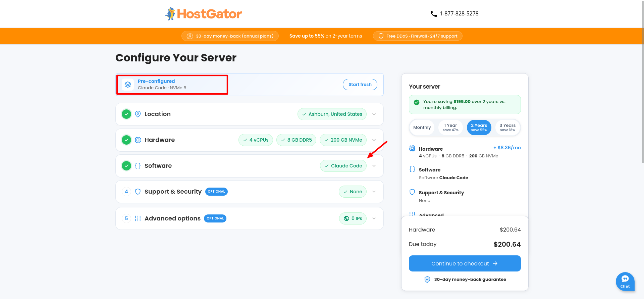Image resolution: width=644 pixels, height=299 pixels.
Task: Click Continue to checkout
Action: [465, 263]
